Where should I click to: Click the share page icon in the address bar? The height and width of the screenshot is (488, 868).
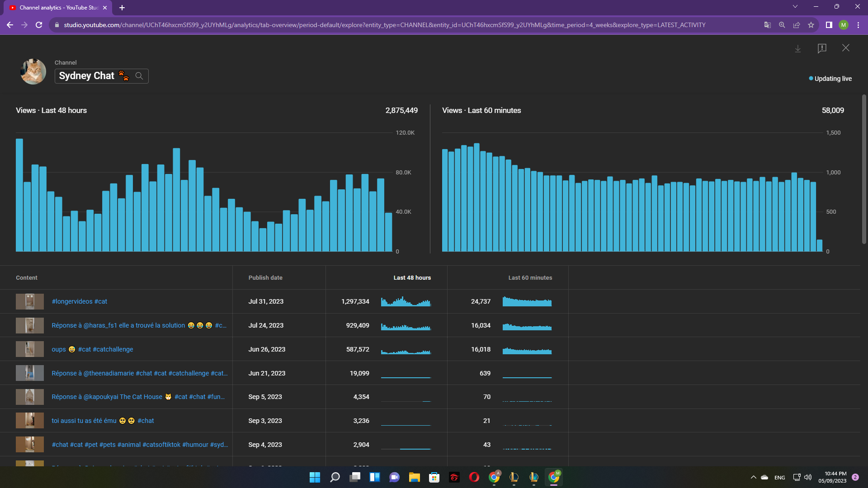[x=797, y=25]
